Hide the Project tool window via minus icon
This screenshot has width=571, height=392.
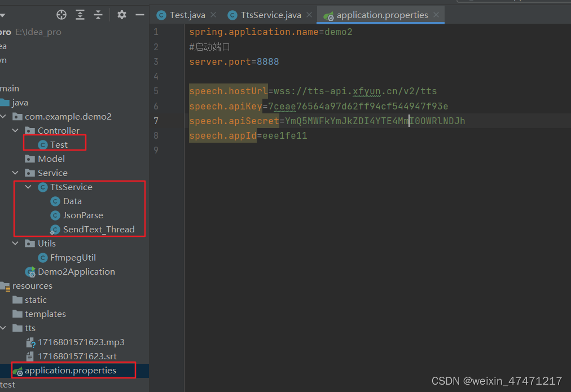(x=139, y=15)
